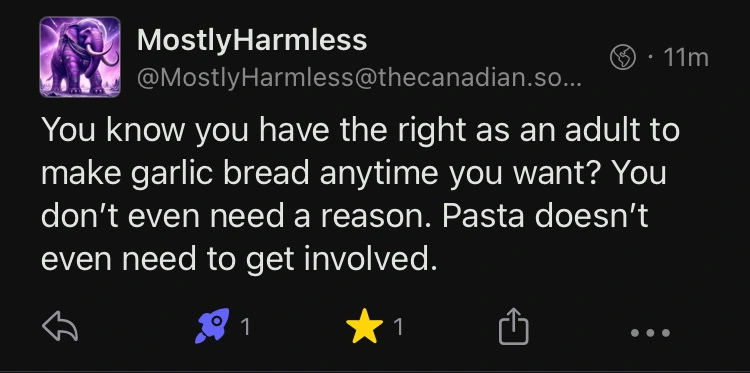View the boost count next to rocket
This screenshot has width=750, height=373.
[x=245, y=328]
